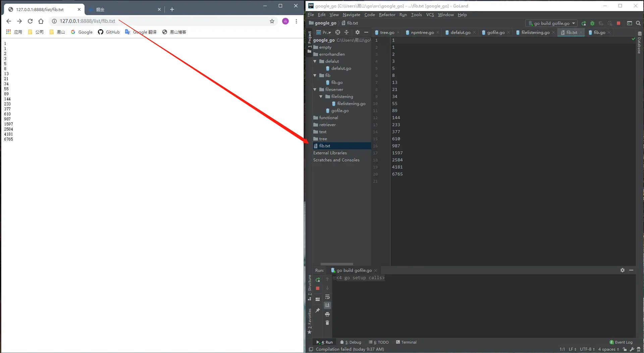
Task: Switch to the filelistening.go editor tab
Action: click(535, 33)
